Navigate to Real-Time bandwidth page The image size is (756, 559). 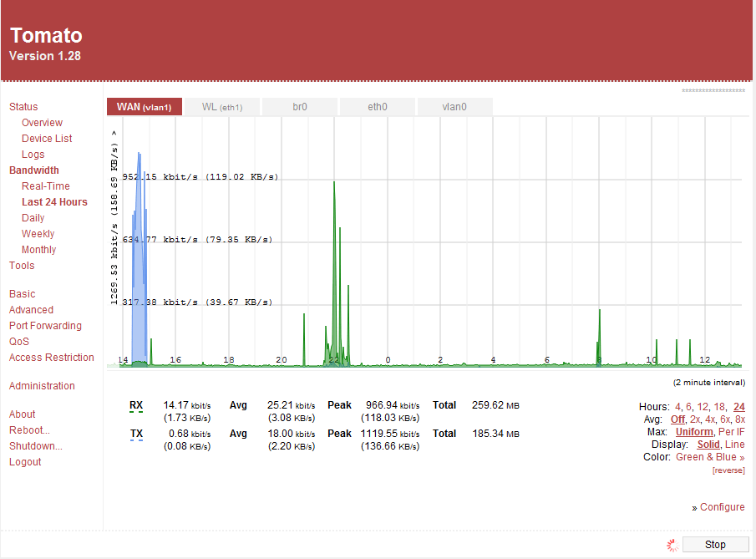[45, 185]
